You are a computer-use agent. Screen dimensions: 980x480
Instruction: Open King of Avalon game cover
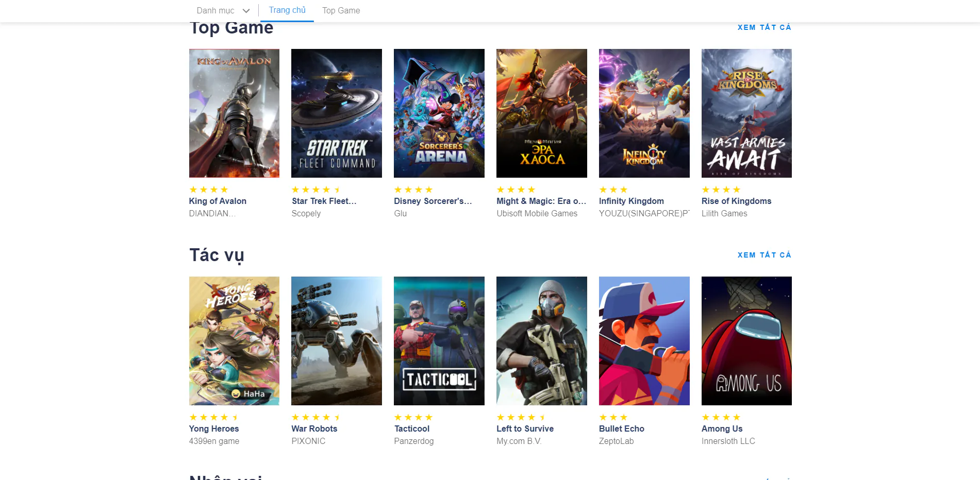point(234,113)
